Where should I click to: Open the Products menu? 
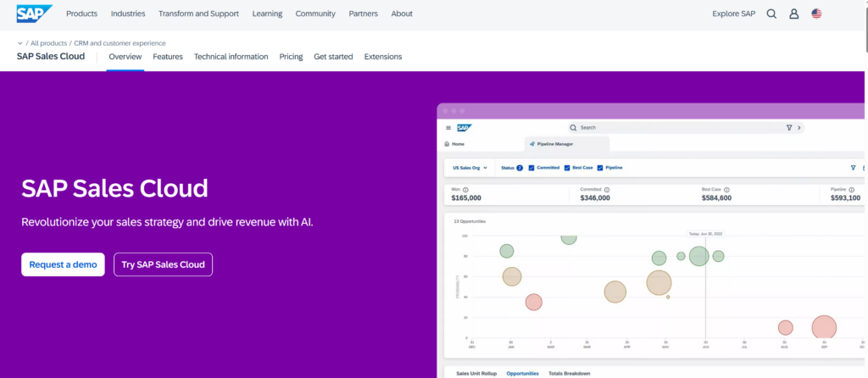tap(82, 14)
